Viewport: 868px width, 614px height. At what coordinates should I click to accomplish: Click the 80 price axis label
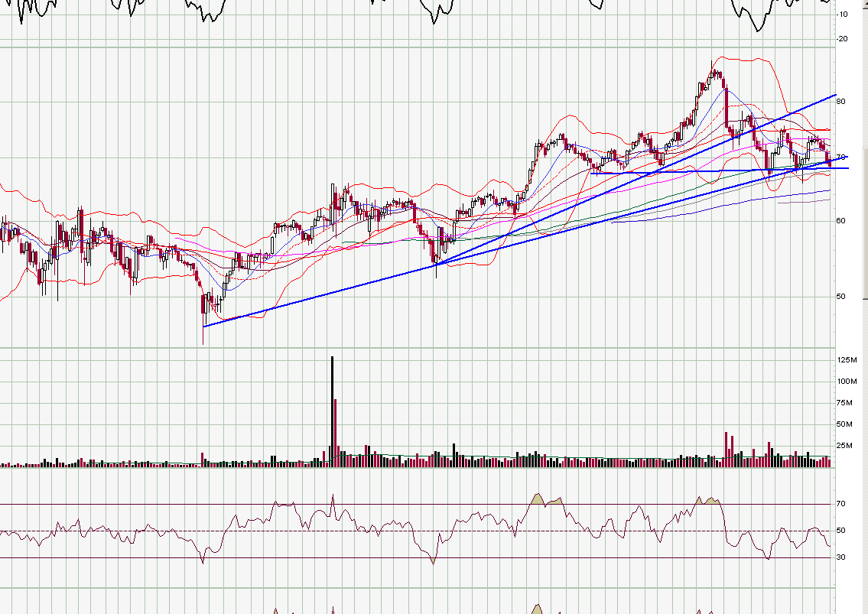point(841,102)
